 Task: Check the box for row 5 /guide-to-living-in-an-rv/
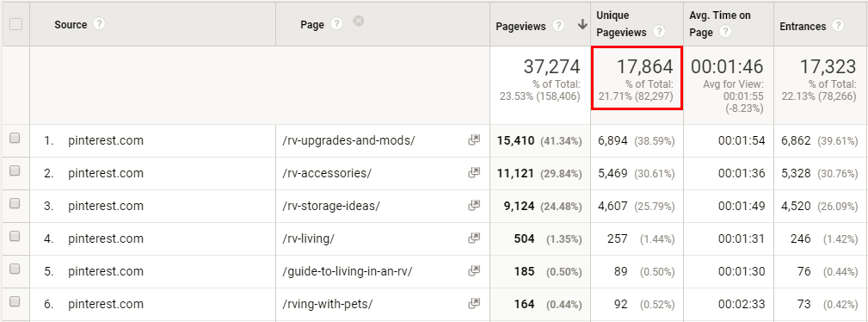pyautogui.click(x=15, y=269)
